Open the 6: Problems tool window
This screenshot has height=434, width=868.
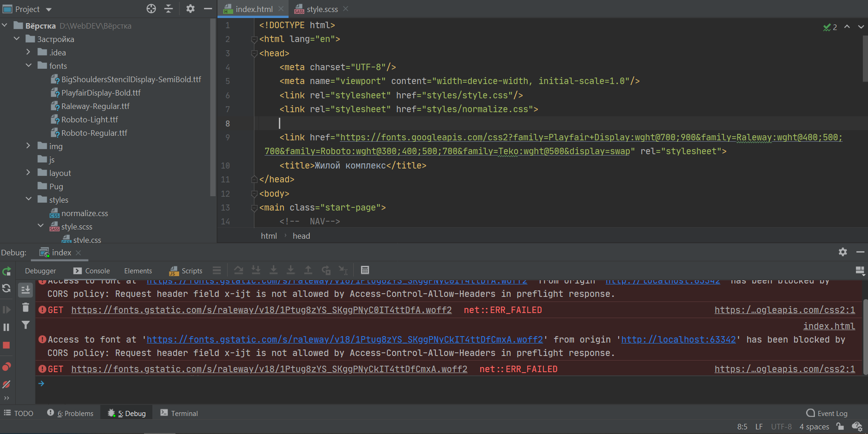tap(70, 413)
